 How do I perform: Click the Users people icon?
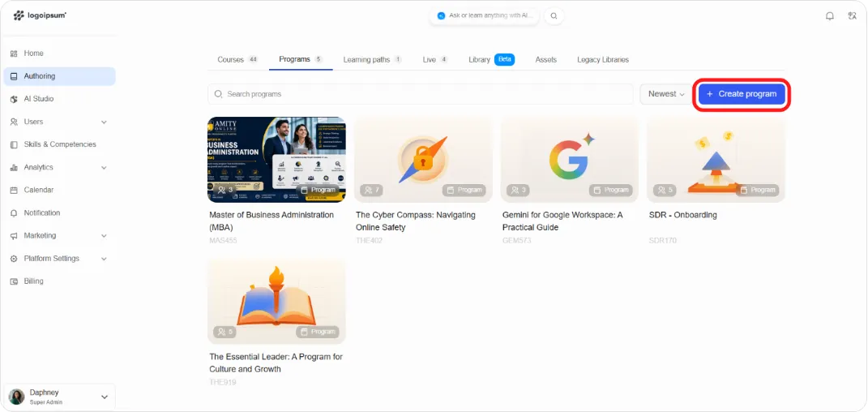pos(14,122)
